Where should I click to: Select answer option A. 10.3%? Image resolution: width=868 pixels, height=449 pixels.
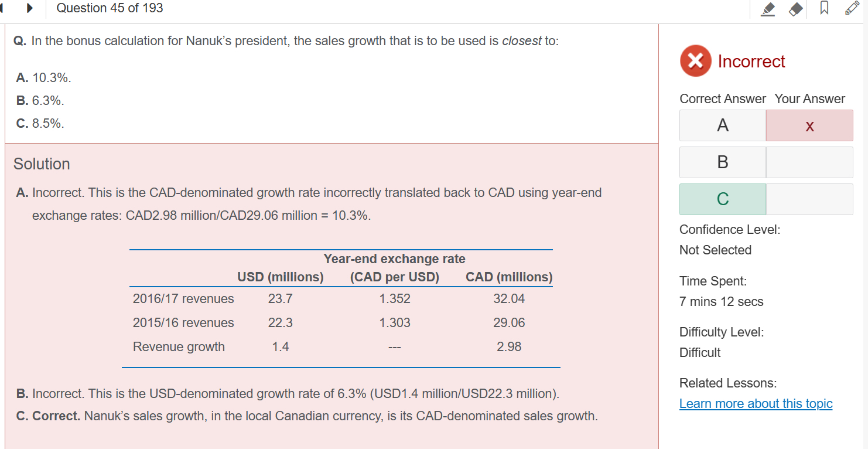pos(45,77)
